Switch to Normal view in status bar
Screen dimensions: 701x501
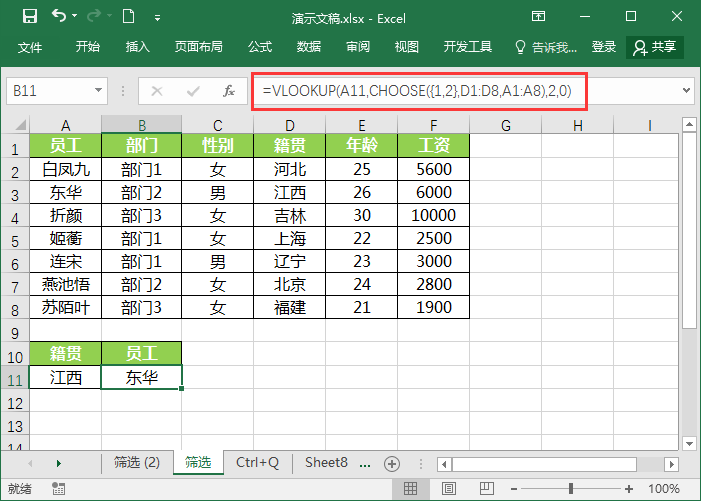point(411,489)
